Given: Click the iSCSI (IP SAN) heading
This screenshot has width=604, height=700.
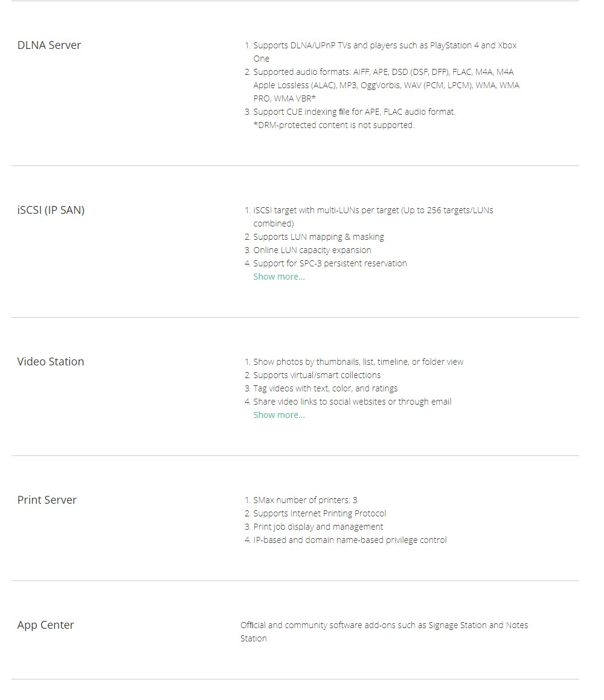Looking at the screenshot, I should 51,210.
